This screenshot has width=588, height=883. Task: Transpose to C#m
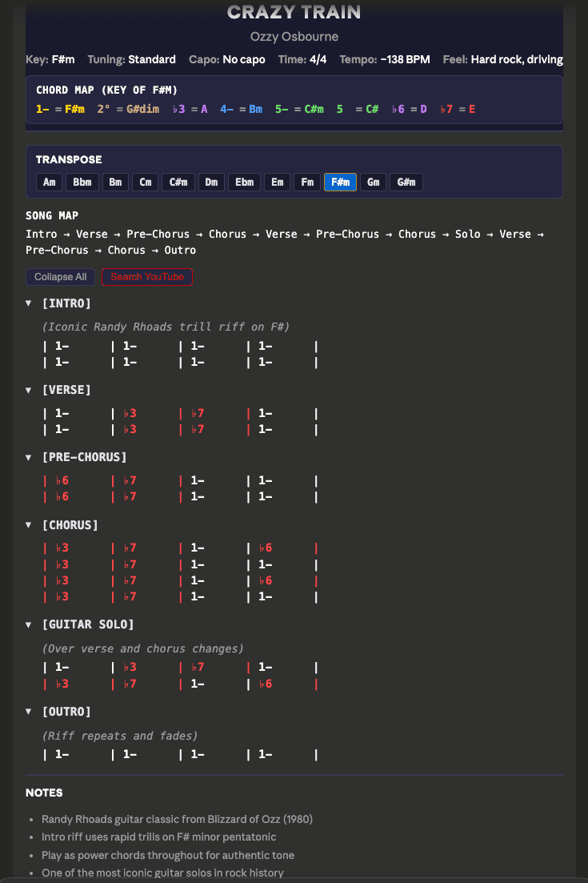coord(178,182)
